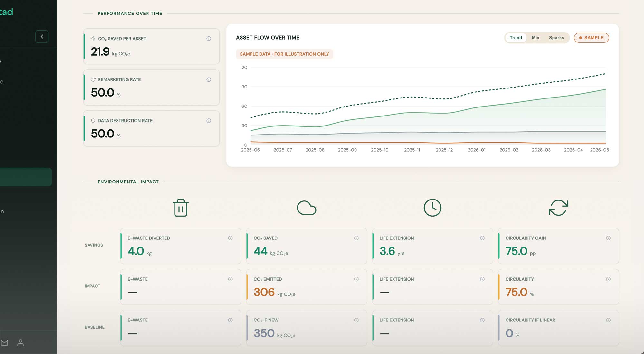Click the cloud CO₂ icon
Image resolution: width=644 pixels, height=354 pixels.
(x=307, y=208)
